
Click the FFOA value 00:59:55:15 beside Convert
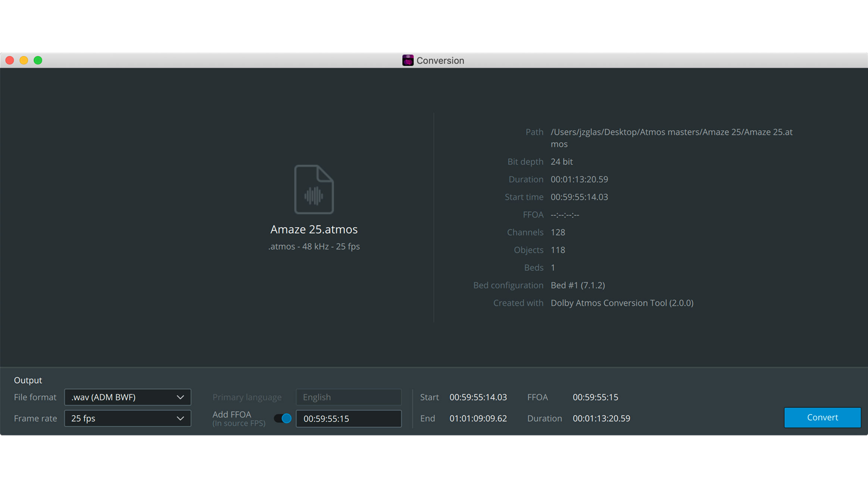click(595, 397)
